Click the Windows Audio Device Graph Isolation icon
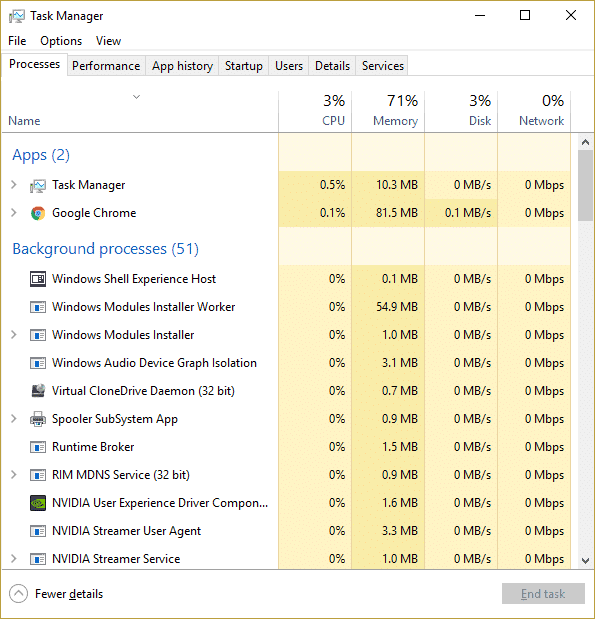The height and width of the screenshot is (619, 595). point(38,363)
